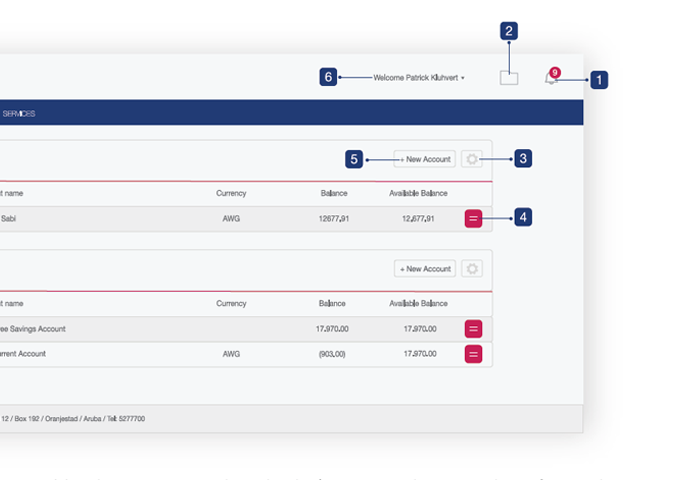Click Available Balance header in the first table
This screenshot has height=480, width=680.
[418, 193]
